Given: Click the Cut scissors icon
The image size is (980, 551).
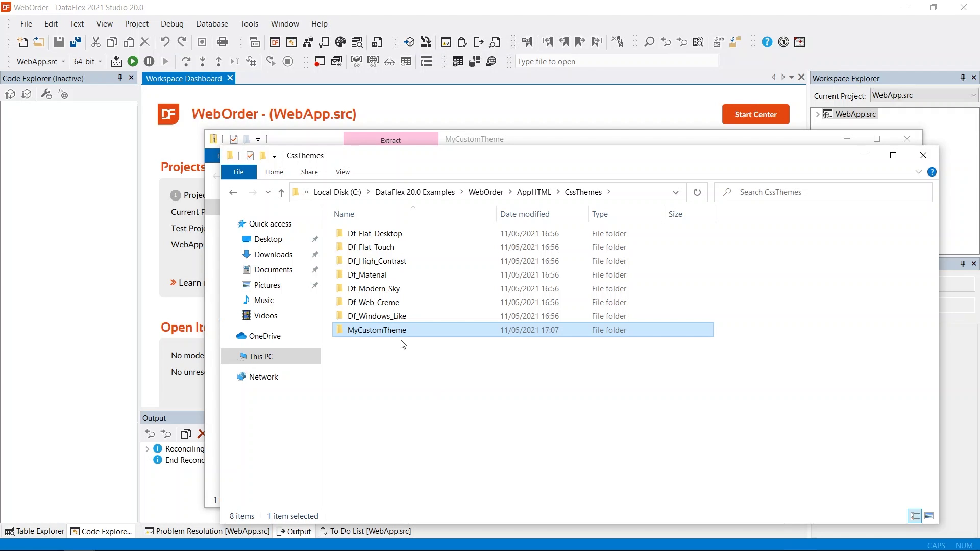Looking at the screenshot, I should [95, 42].
